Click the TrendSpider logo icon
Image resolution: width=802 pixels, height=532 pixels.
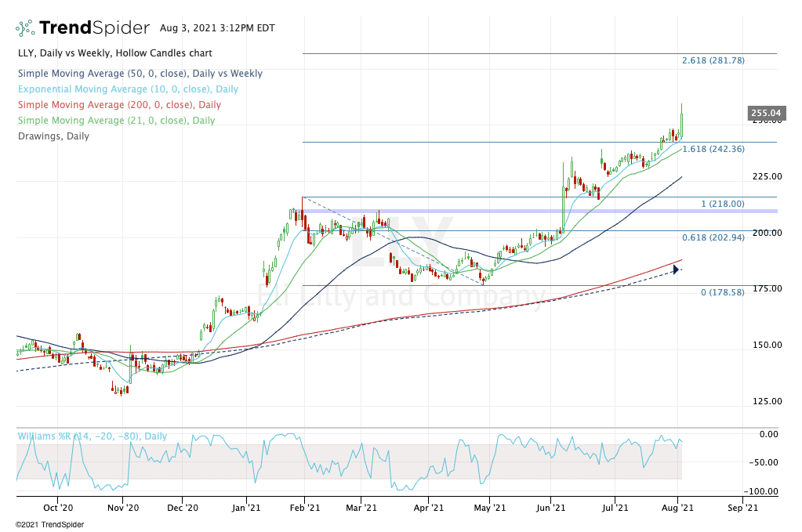pyautogui.click(x=25, y=28)
